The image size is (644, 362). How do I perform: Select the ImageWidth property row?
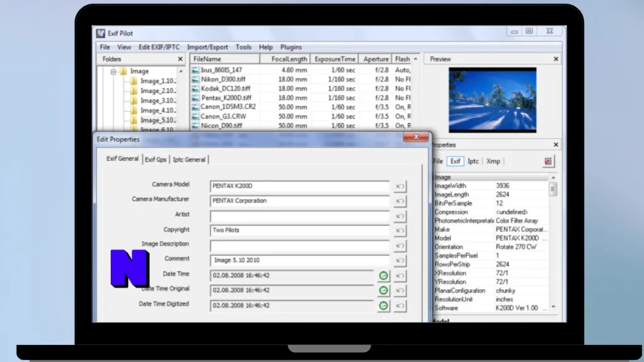point(491,186)
